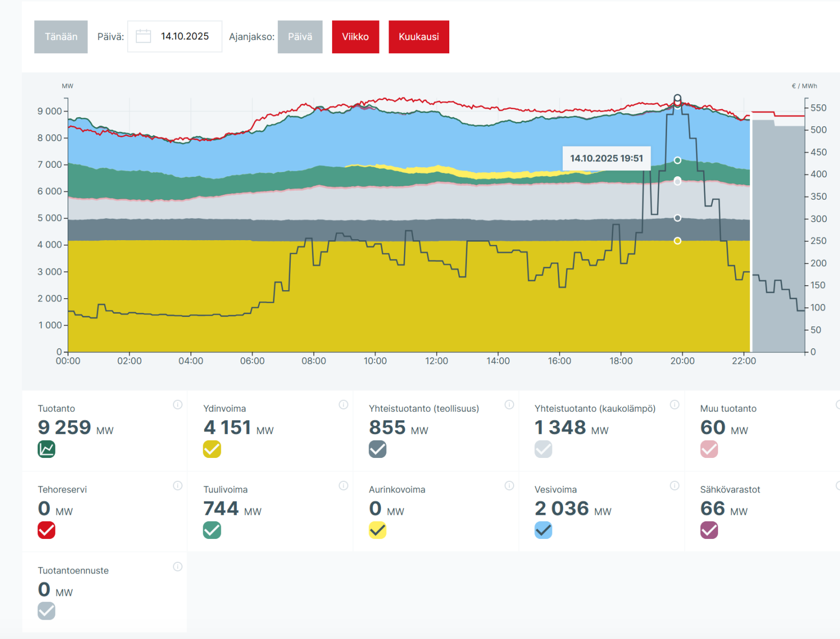Screen dimensions: 840x639
Task: Click Aurinkovoima info icon
Action: (509, 486)
